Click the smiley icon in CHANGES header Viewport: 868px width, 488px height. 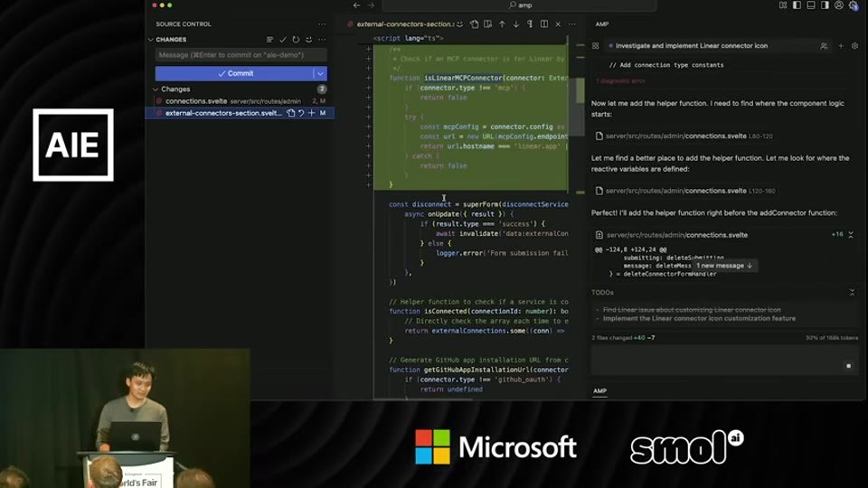[x=309, y=40]
